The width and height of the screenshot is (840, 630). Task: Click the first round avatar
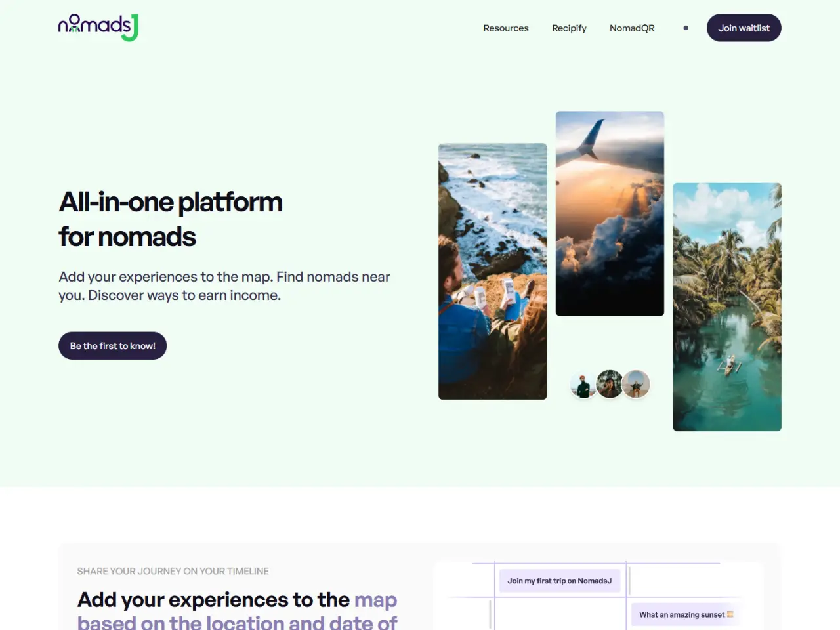[583, 384]
